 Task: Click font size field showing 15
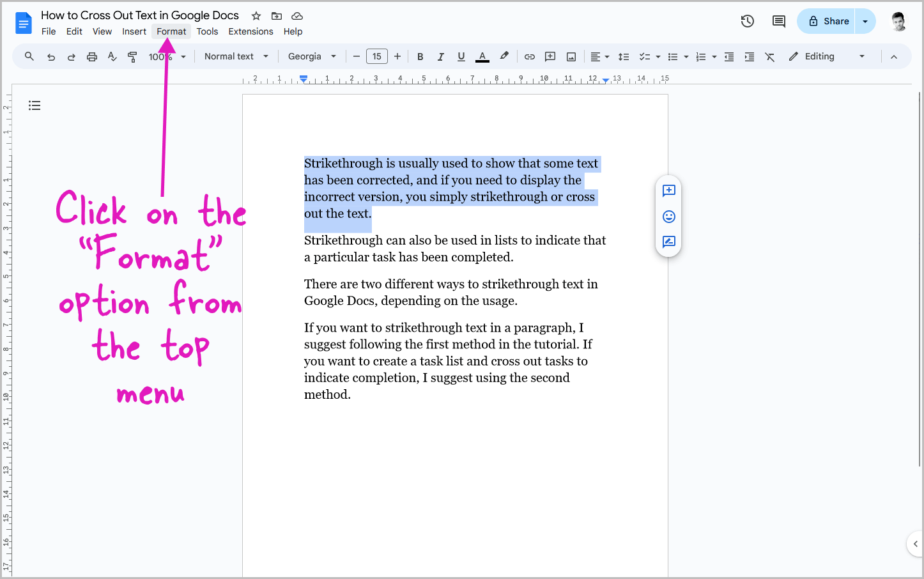(377, 56)
